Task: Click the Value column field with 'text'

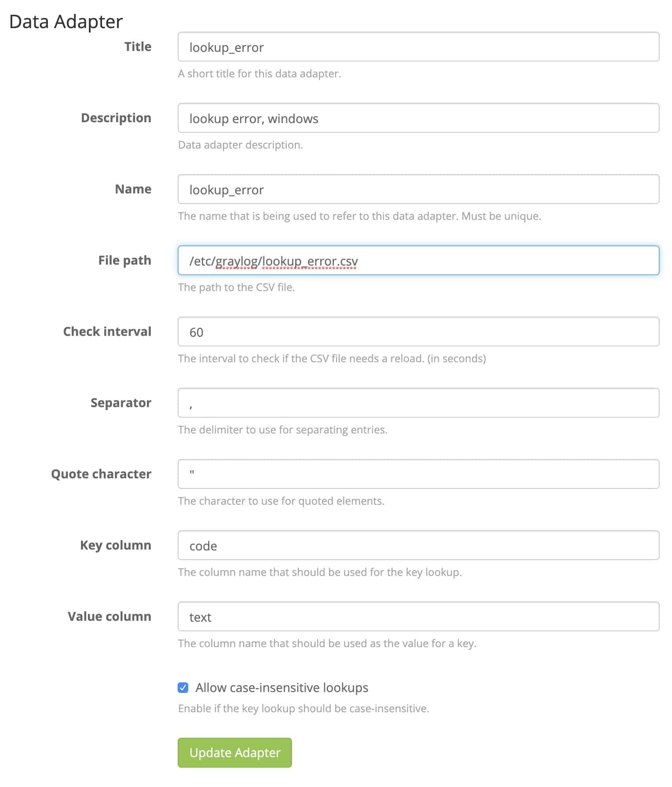Action: coord(418,617)
